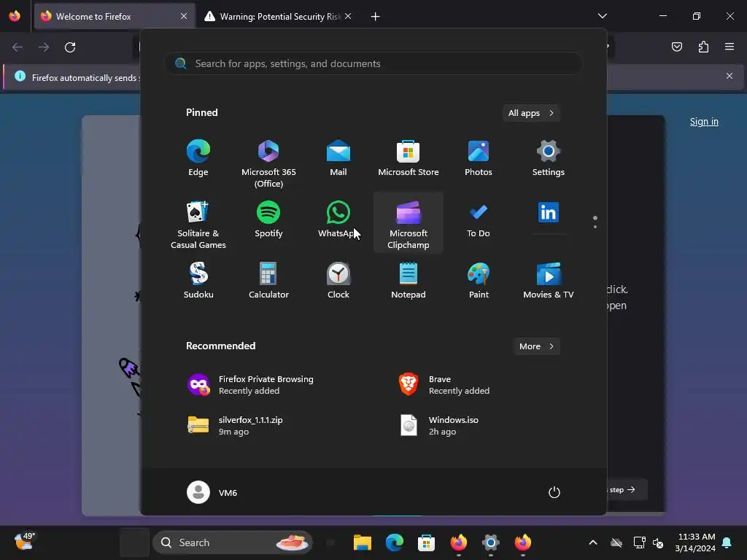Open the clock and date flyout

point(695,542)
